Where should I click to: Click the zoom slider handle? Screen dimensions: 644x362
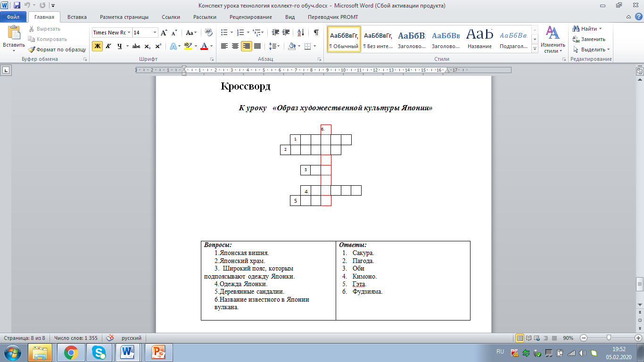pyautogui.click(x=609, y=338)
